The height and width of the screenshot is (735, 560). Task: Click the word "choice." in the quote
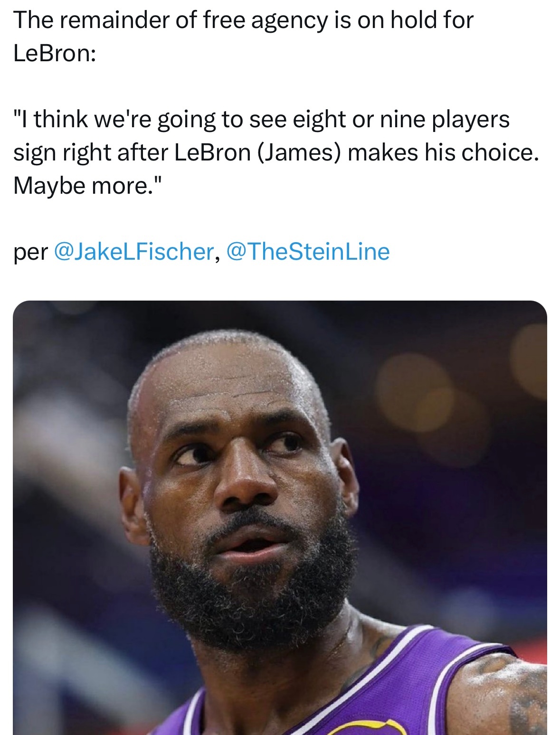click(x=501, y=153)
